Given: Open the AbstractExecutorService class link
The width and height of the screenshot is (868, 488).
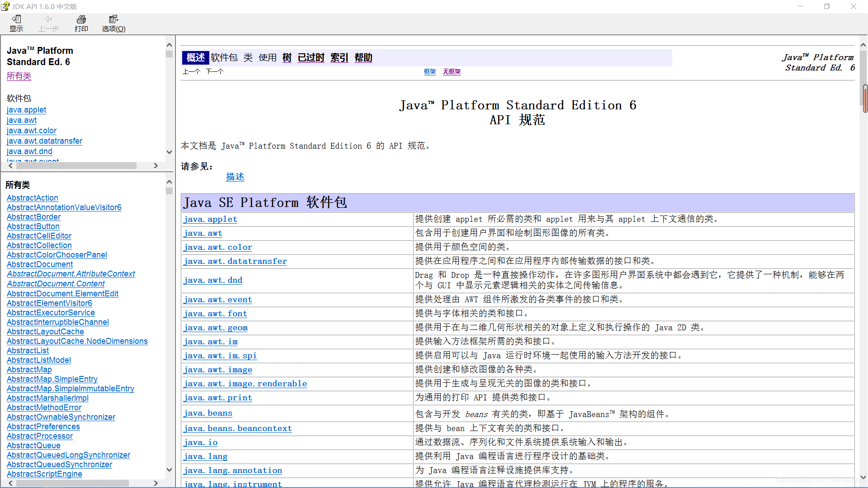Looking at the screenshot, I should (x=51, y=313).
